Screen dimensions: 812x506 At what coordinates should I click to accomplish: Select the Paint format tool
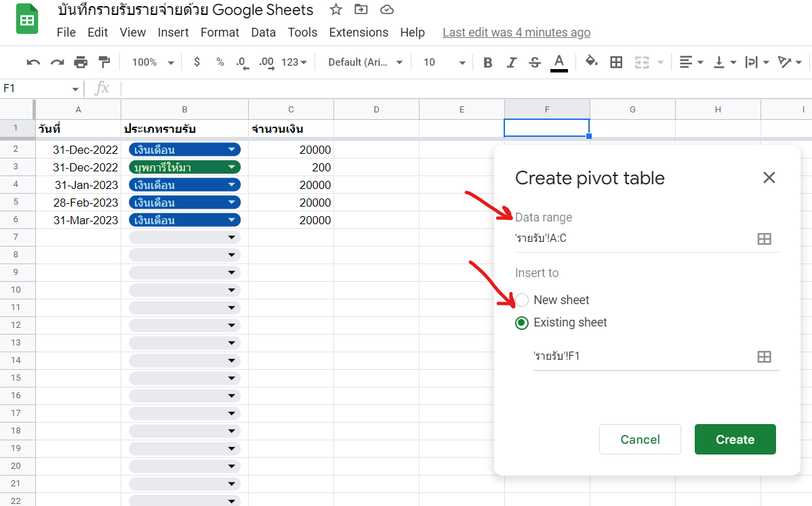104,62
